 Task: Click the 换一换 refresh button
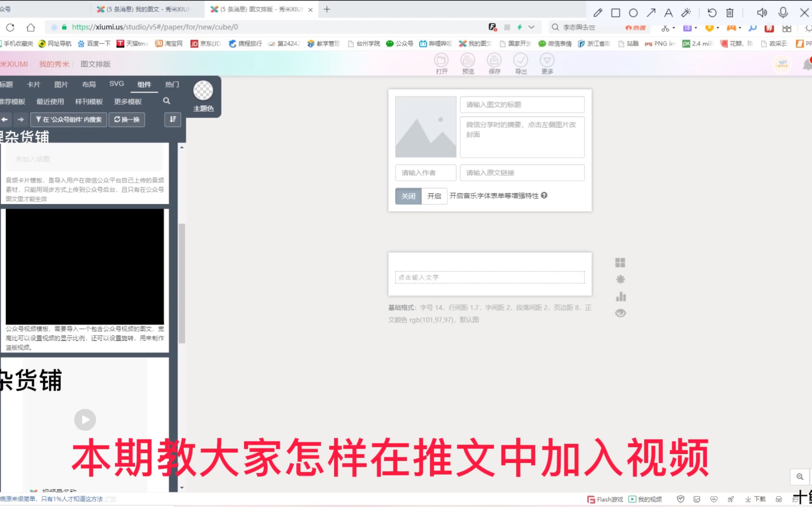pos(127,120)
